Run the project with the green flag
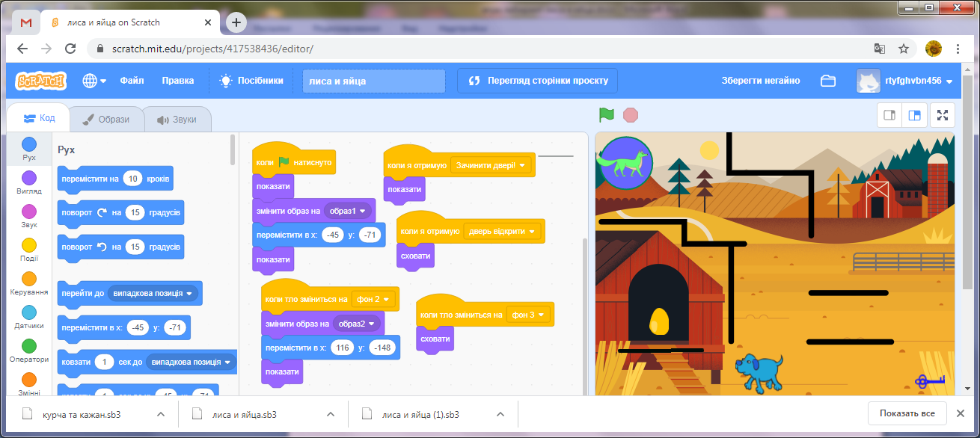The height and width of the screenshot is (438, 980). tap(606, 115)
